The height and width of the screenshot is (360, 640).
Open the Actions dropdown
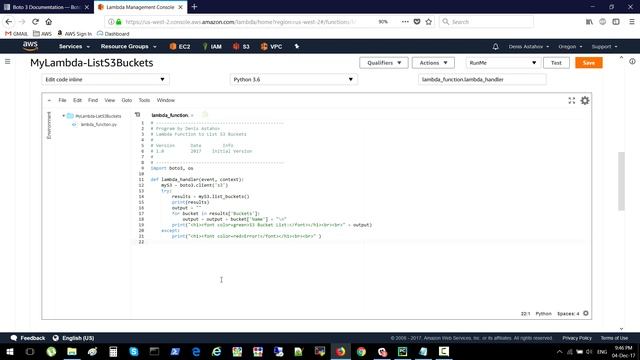click(433, 63)
